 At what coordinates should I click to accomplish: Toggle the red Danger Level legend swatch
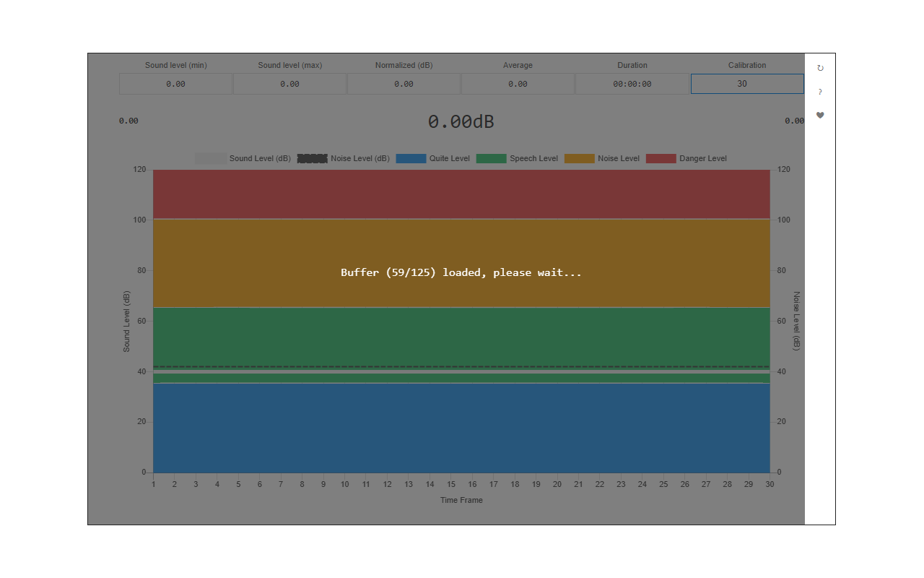point(661,158)
